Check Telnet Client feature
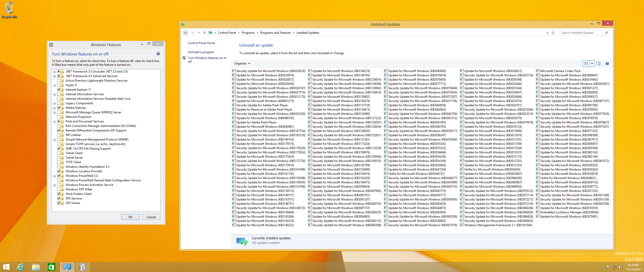 pos(59,153)
